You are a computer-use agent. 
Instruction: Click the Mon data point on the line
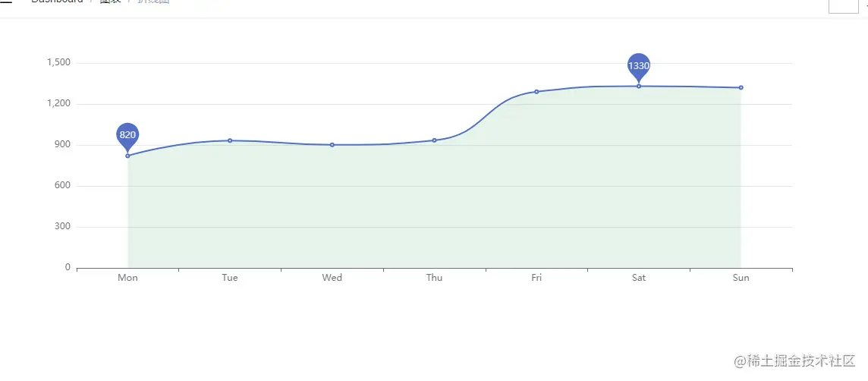click(x=127, y=156)
